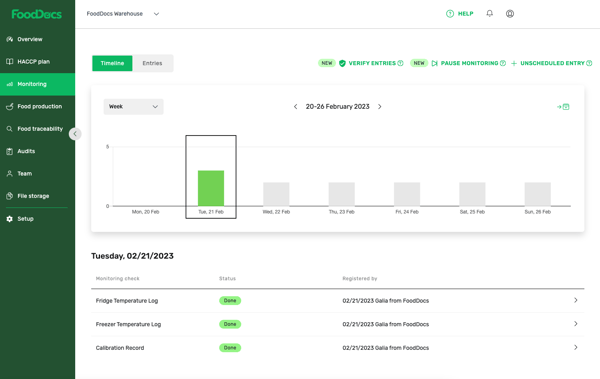Click UNSCHEDULED ENTRY link
600x379 pixels.
[x=553, y=63]
